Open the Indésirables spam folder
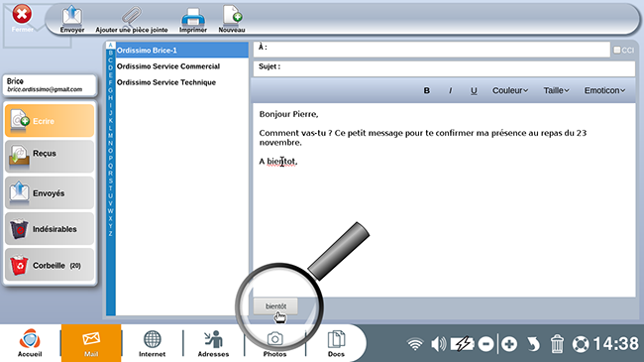 (50, 229)
